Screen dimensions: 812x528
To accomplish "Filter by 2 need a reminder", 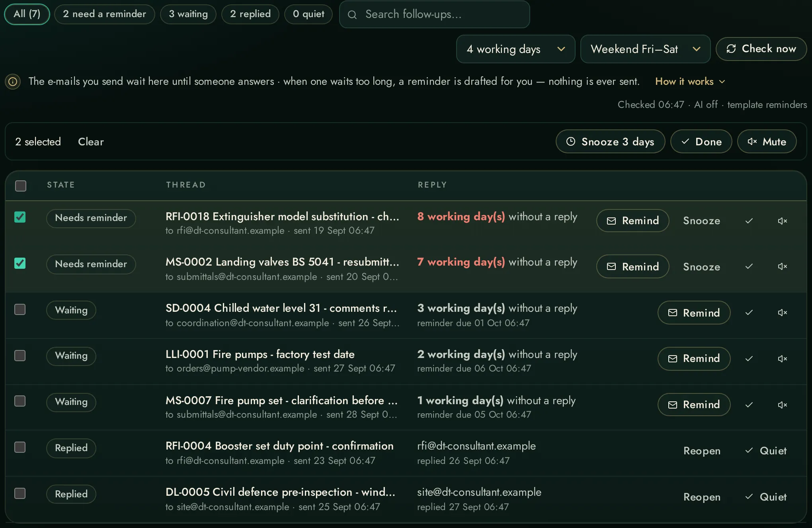I will point(104,14).
